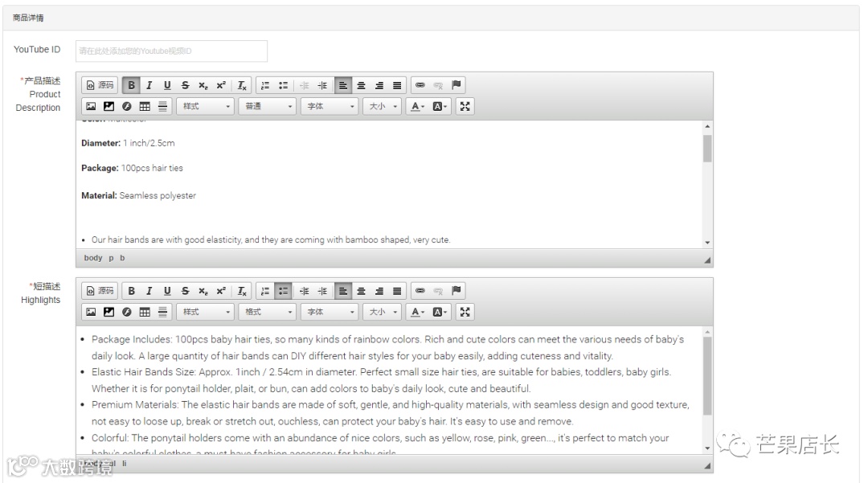This screenshot has height=483, width=868.
Task: Maximize the Highlights editor
Action: [x=465, y=312]
